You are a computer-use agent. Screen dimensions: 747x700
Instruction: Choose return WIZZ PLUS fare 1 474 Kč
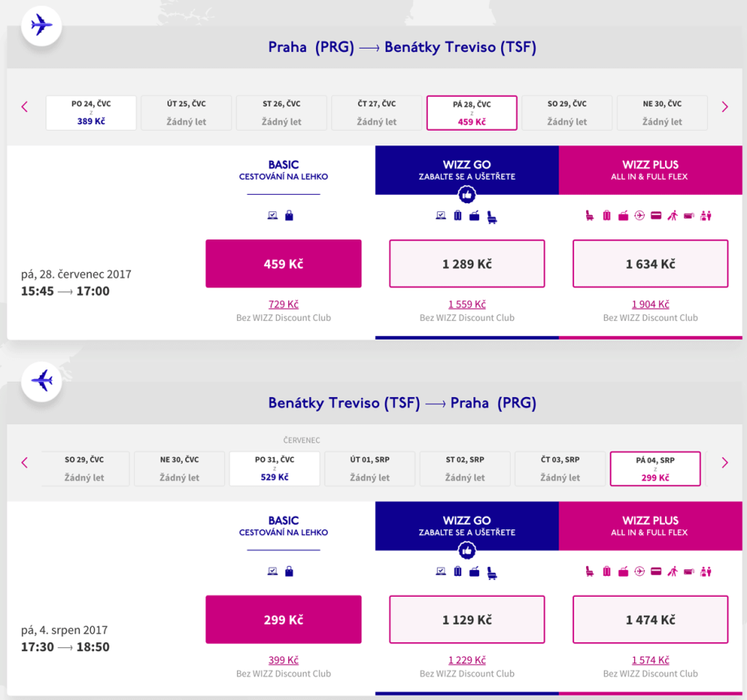[x=650, y=620]
